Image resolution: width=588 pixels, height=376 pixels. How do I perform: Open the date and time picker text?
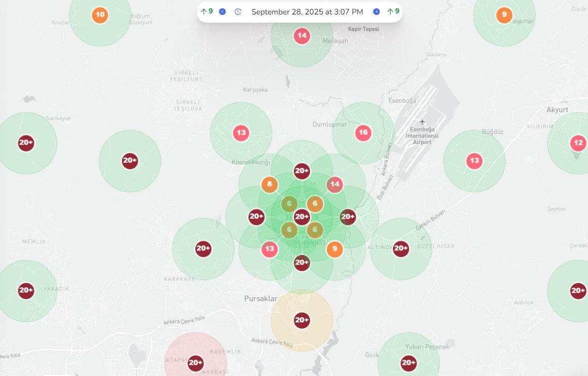pos(307,11)
